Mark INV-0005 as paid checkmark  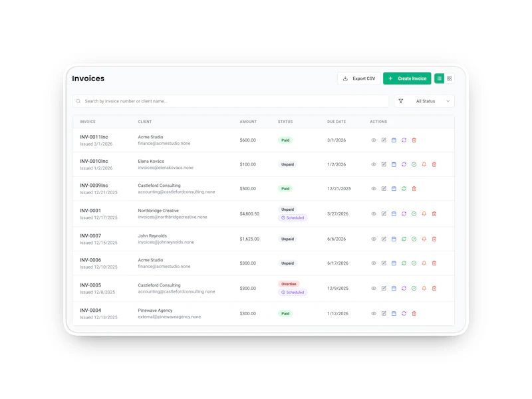(x=414, y=289)
